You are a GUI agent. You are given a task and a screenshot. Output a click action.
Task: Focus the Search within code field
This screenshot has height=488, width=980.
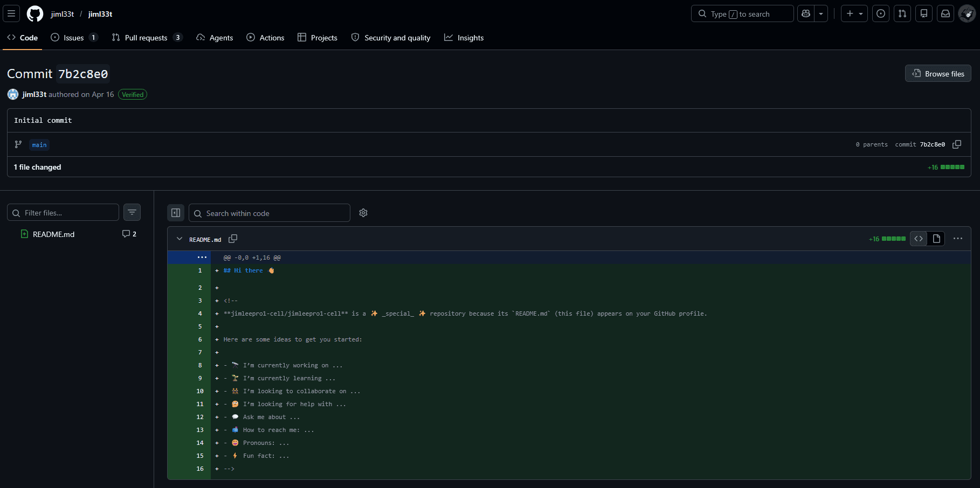[270, 213]
